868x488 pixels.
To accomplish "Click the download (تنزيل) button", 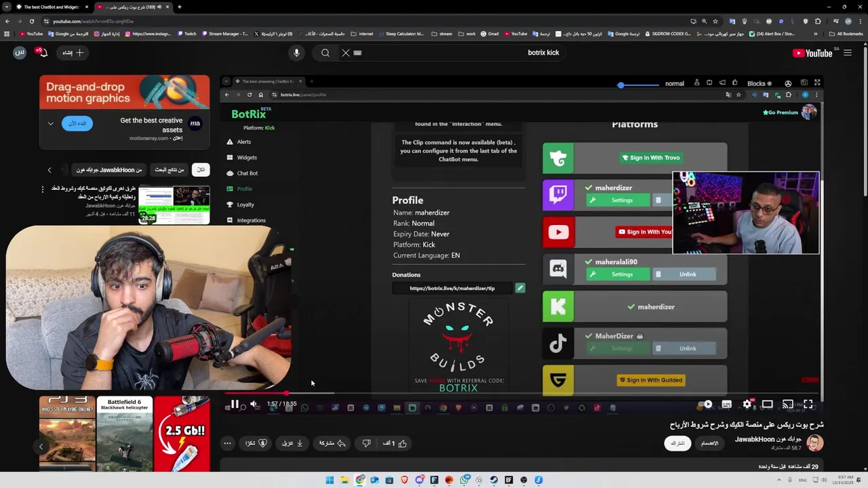I will 293,443.
